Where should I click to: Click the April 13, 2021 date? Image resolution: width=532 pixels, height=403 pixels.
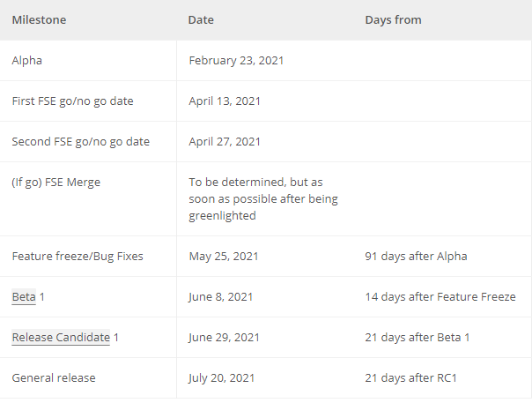pyautogui.click(x=225, y=101)
